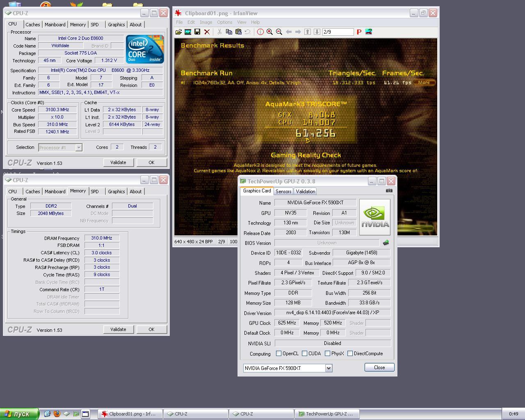Click the Undo icon in IrfanView toolbar
This screenshot has height=420, width=525.
pyautogui.click(x=248, y=32)
